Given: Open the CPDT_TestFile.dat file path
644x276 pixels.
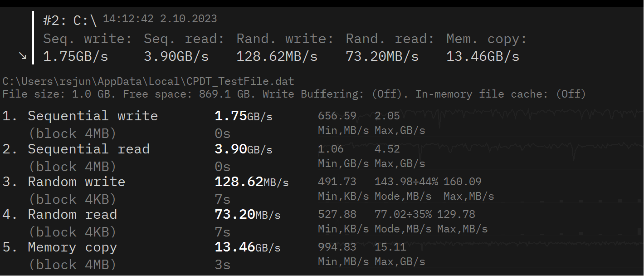Looking at the screenshot, I should click(148, 82).
